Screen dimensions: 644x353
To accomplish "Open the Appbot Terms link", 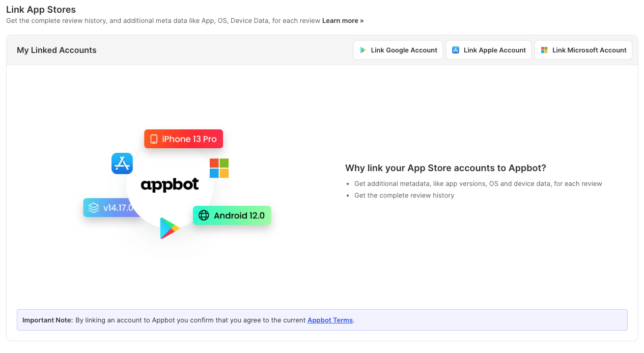I will coord(330,320).
